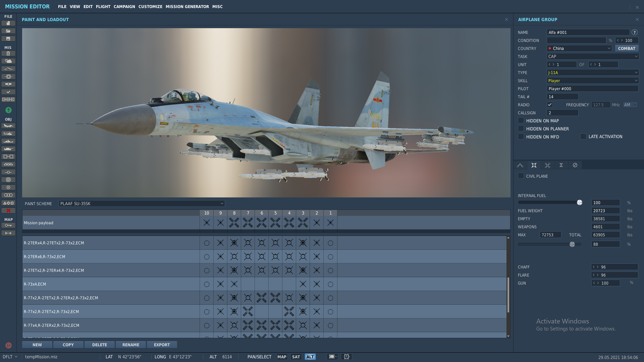This screenshot has height=362, width=644.
Task: Open the MISSION GENERATOR menu
Action: (x=187, y=6)
